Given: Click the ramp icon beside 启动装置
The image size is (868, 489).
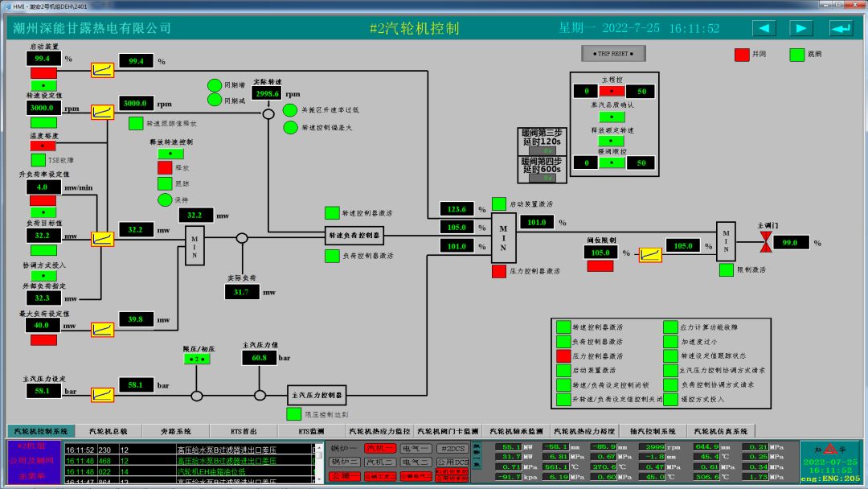Looking at the screenshot, I should click(x=102, y=70).
